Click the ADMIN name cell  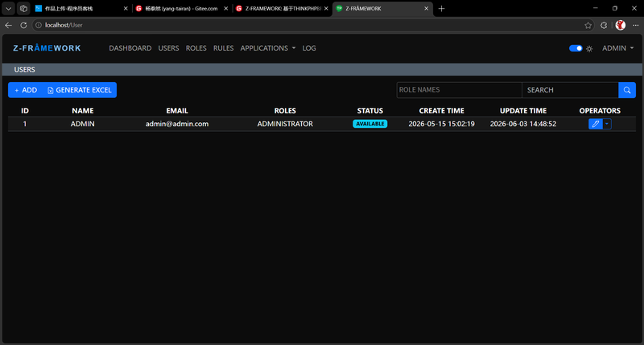tap(83, 124)
